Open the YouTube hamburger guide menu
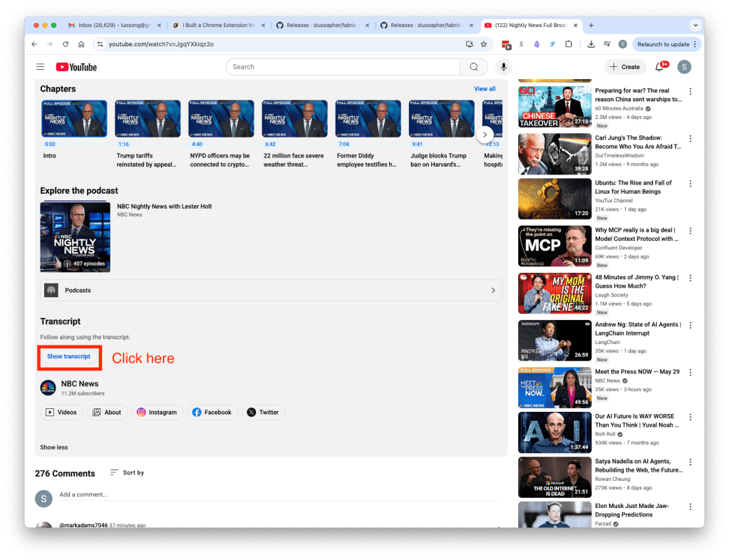This screenshot has width=729, height=560. click(40, 67)
